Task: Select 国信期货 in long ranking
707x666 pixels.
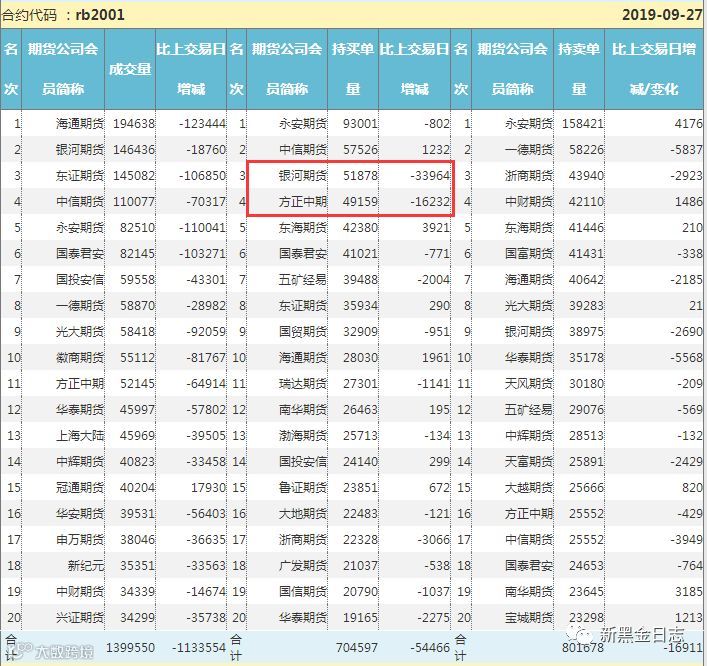Action: [303, 592]
